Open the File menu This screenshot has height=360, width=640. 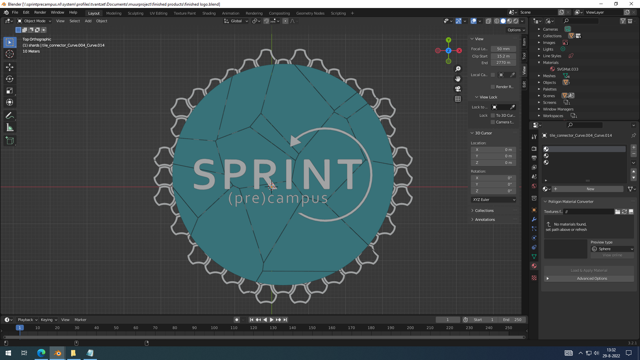pos(15,13)
